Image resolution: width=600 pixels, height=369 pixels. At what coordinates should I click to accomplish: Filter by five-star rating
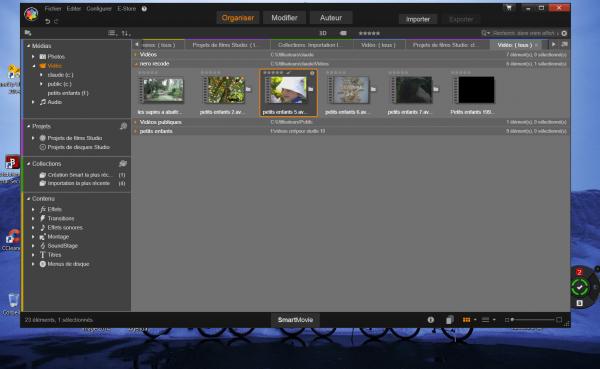point(369,33)
